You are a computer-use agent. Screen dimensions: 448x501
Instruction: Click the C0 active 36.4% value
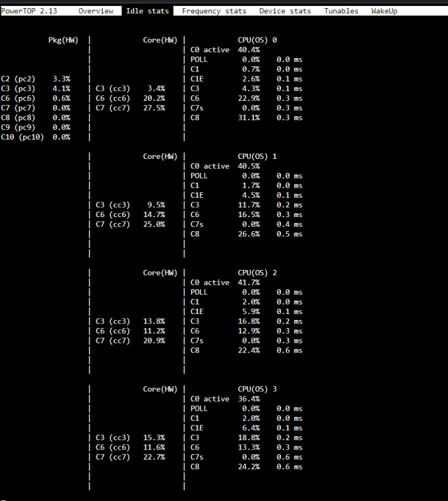[249, 399]
